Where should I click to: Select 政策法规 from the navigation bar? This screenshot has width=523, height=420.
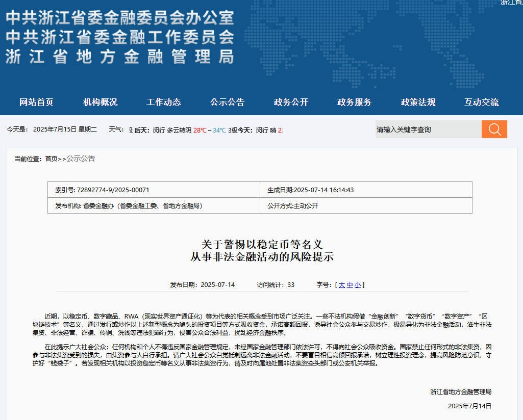[418, 102]
